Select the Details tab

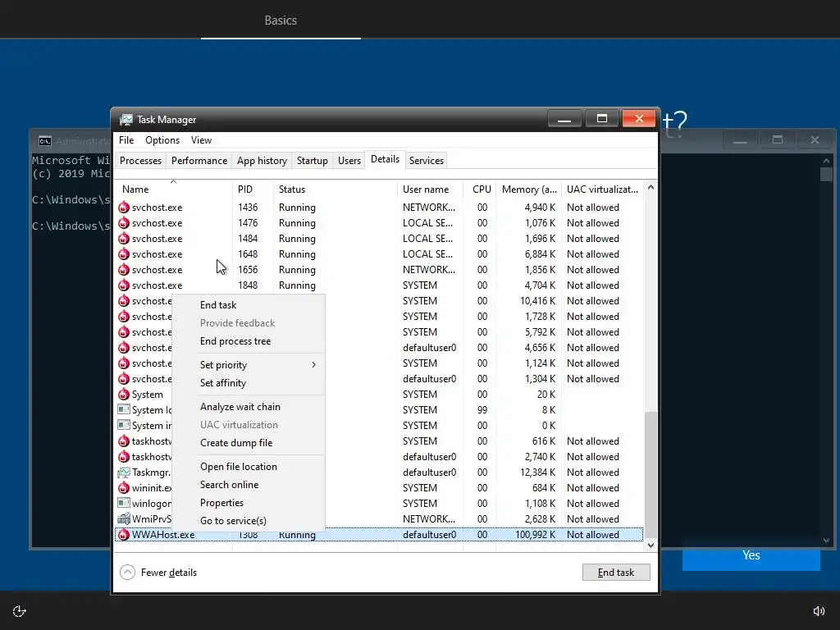coord(386,159)
